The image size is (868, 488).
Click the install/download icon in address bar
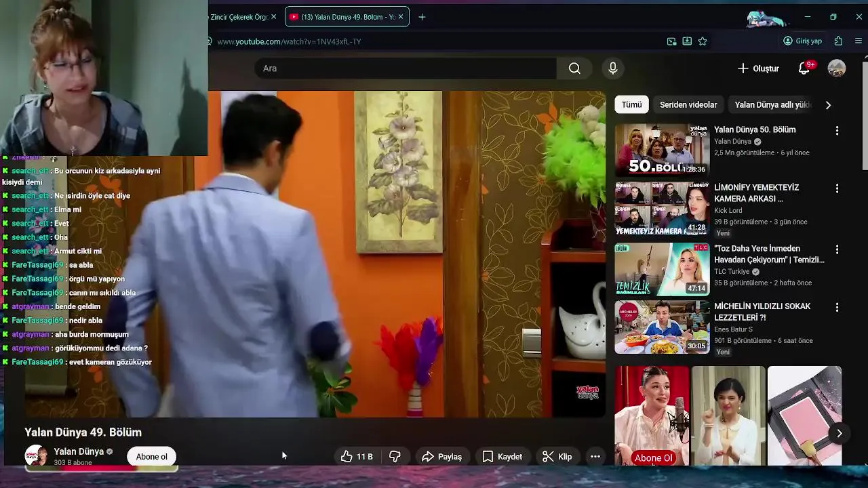[x=687, y=41]
